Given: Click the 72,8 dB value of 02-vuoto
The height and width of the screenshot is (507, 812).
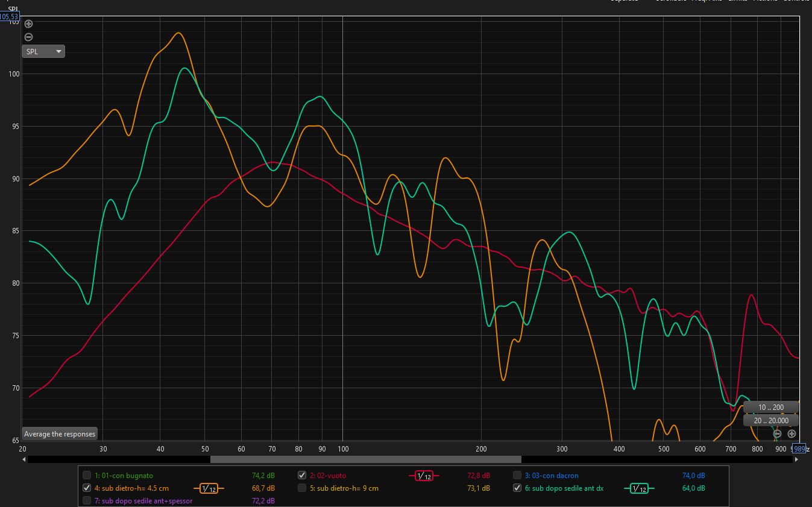Looking at the screenshot, I should [x=479, y=476].
